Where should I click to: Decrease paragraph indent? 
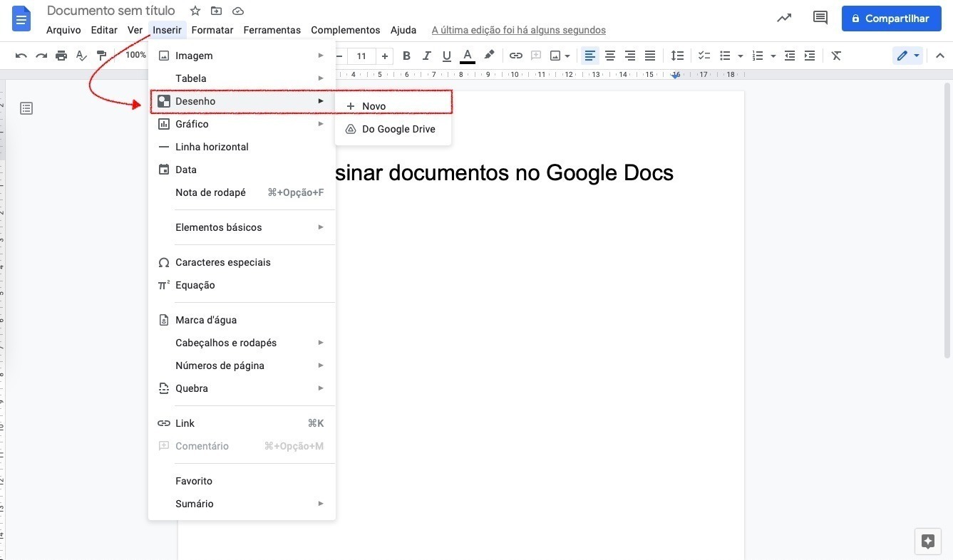[790, 56]
